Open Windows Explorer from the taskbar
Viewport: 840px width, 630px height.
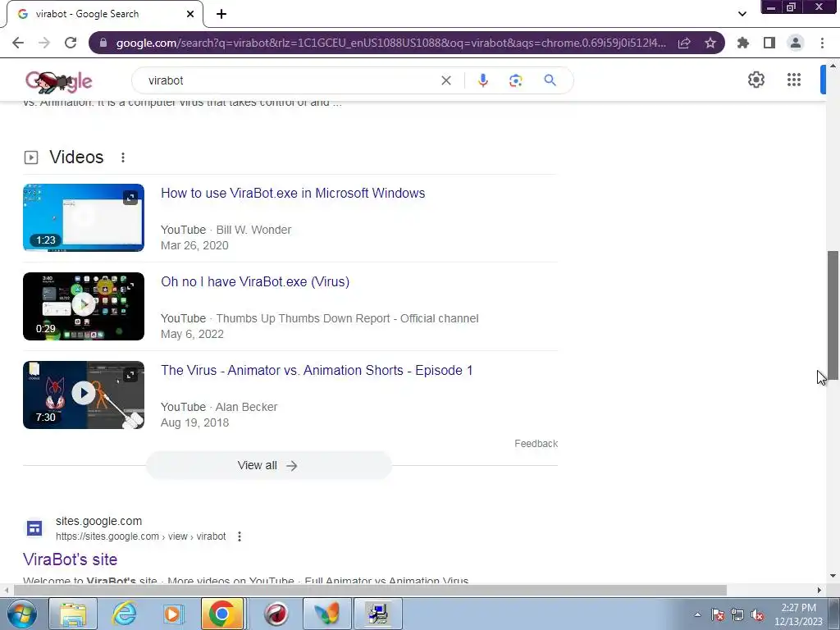73,614
